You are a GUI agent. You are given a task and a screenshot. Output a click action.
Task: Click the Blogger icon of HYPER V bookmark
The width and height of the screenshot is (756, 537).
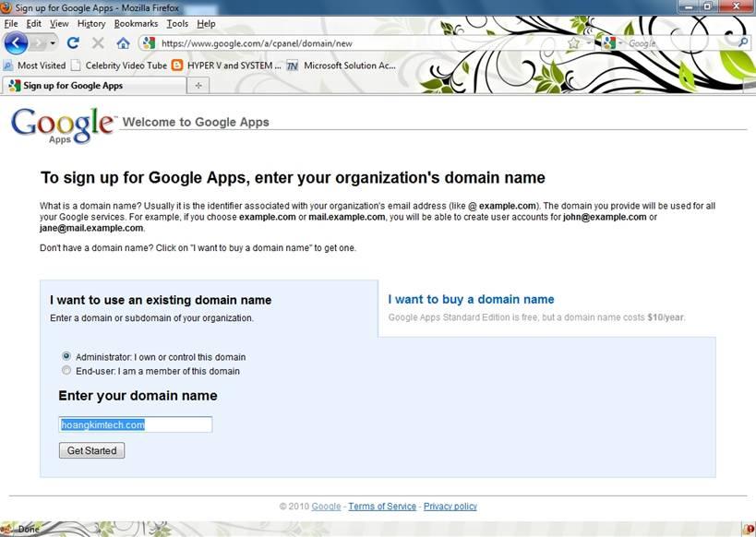tap(177, 66)
